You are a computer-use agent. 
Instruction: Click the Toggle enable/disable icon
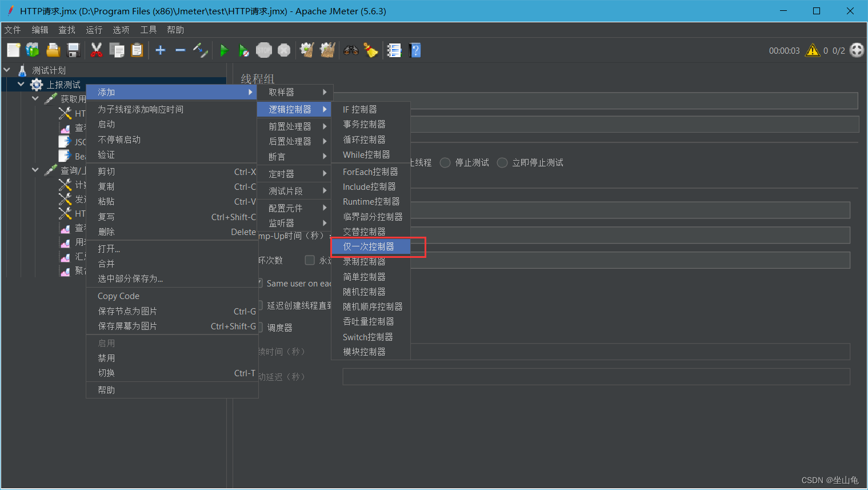pos(200,50)
